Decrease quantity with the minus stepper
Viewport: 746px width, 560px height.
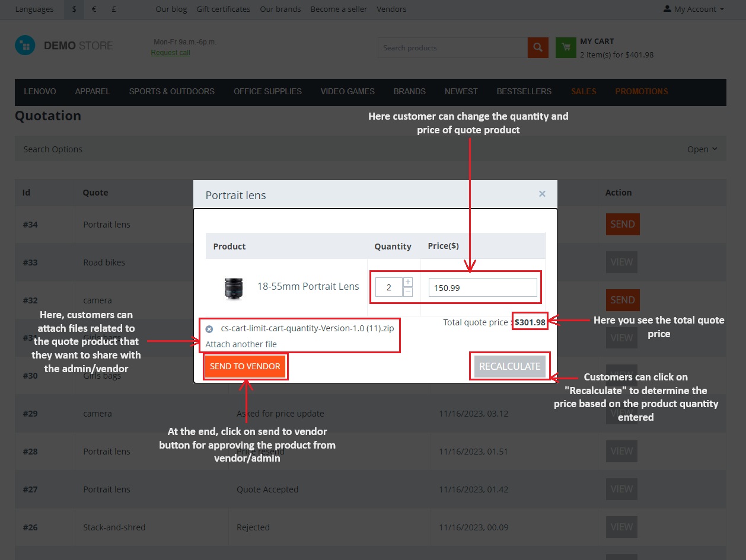coord(408,292)
